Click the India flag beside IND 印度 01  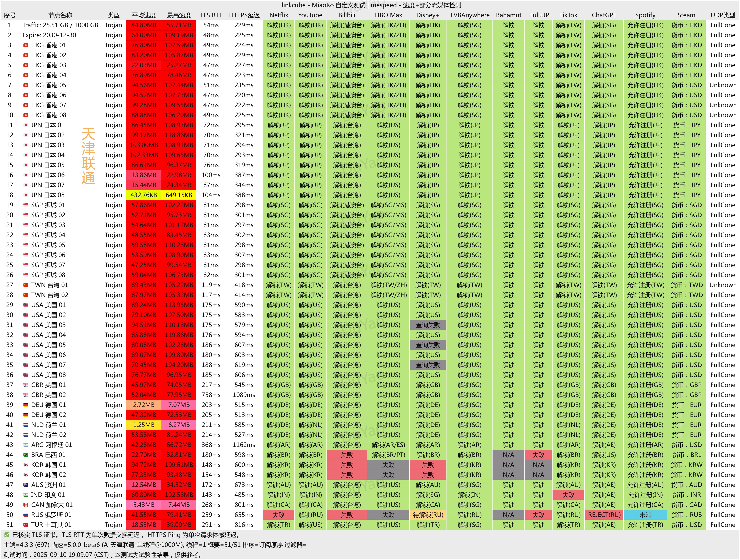26,495
